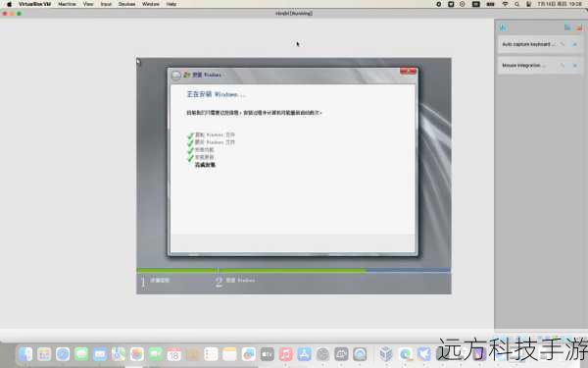Click the Wi-Fi status icon
588x368 pixels.
click(x=505, y=4)
